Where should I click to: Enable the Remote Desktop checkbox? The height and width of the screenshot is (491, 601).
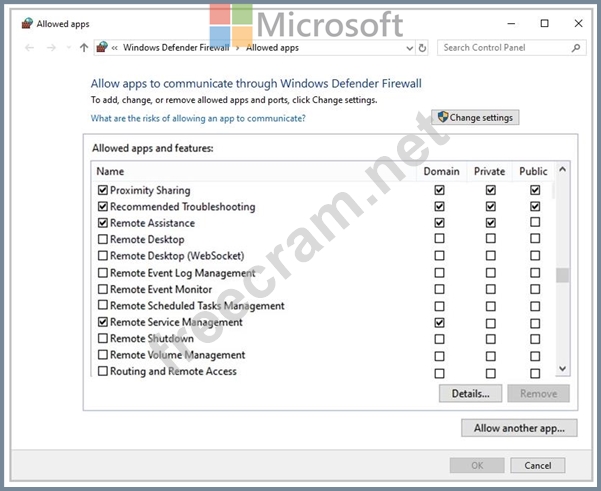103,240
